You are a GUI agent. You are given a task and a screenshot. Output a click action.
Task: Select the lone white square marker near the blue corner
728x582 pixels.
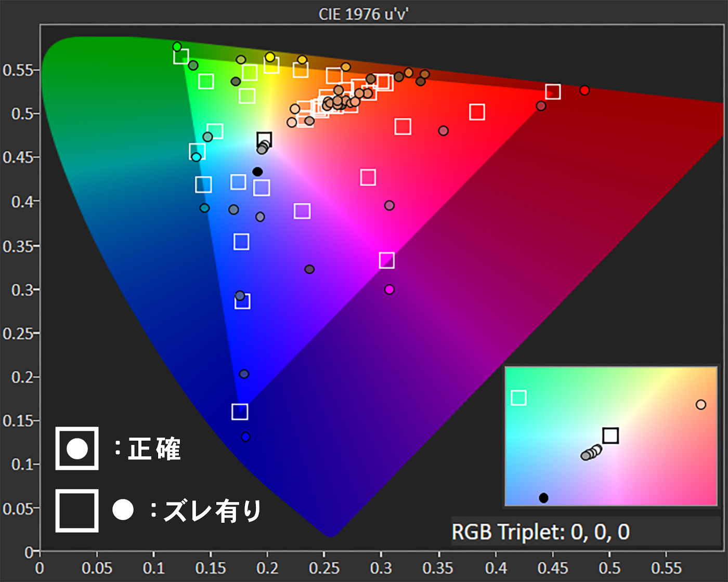point(239,411)
